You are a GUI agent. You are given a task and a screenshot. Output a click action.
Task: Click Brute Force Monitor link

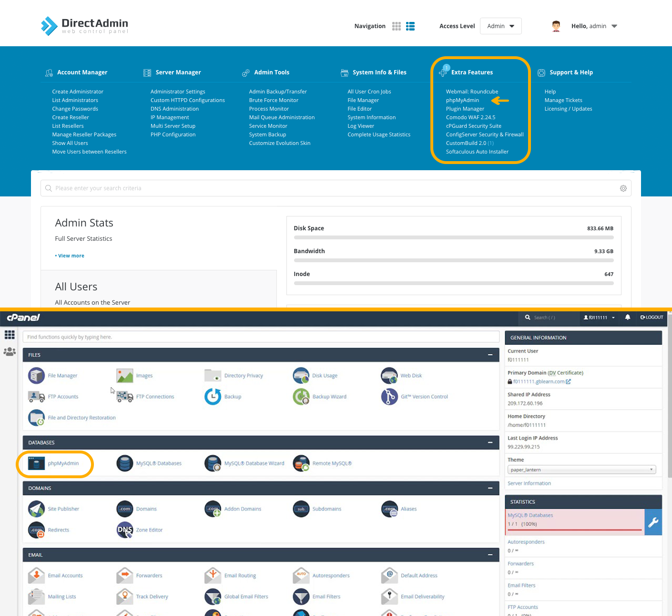[274, 101]
